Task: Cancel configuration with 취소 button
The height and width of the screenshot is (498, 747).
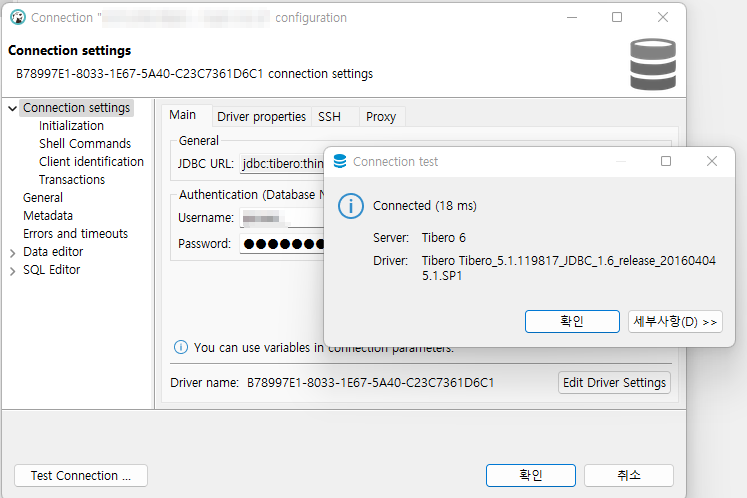Action: 629,476
